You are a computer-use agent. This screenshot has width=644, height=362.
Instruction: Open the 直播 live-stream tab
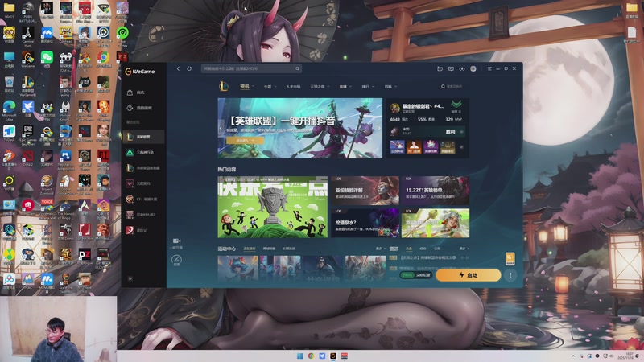pyautogui.click(x=343, y=87)
